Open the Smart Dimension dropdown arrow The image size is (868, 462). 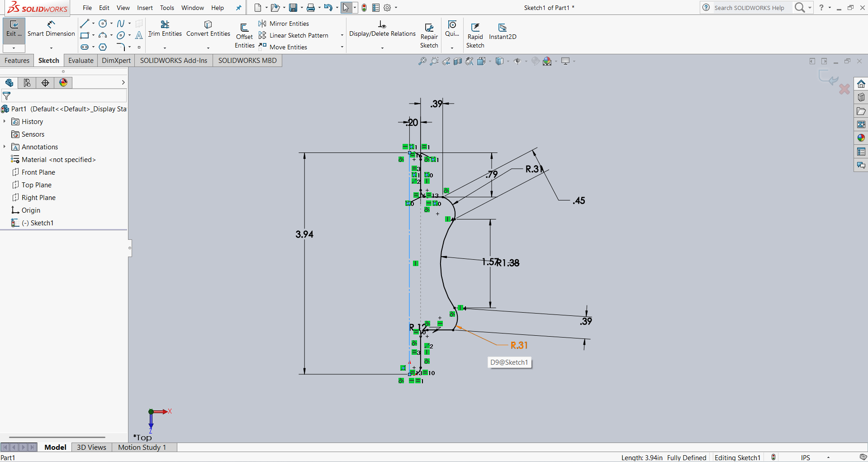[x=51, y=48]
